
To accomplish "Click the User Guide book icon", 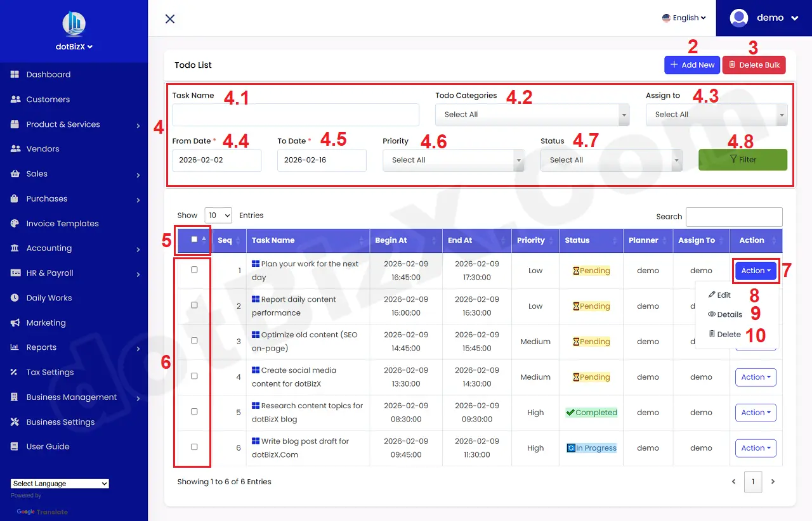I will [15, 447].
